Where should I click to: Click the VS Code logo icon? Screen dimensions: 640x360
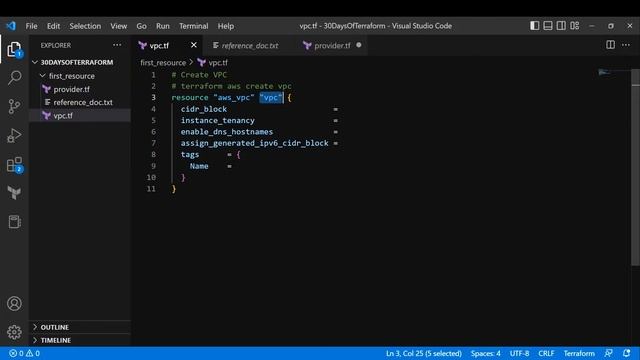pos(11,26)
